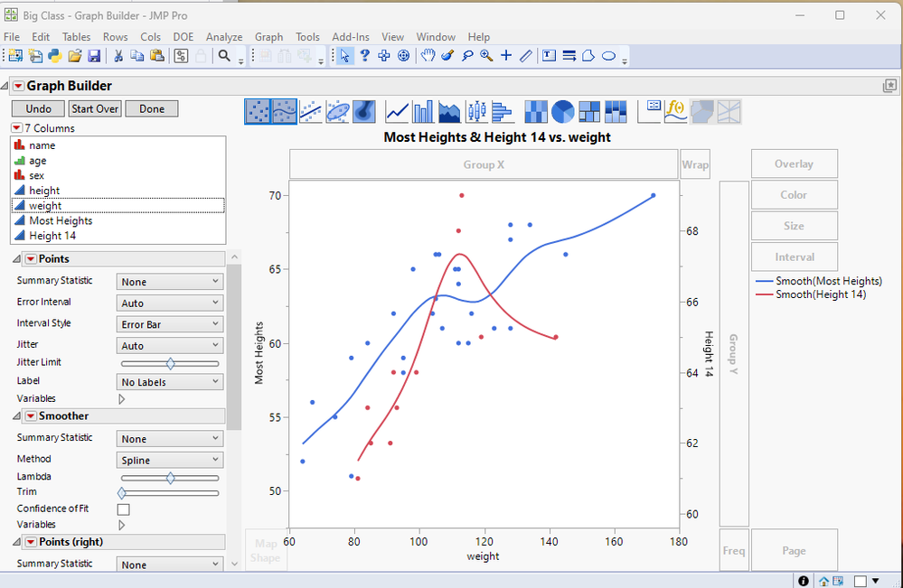Click the properties panel scrollbar
This screenshot has height=588, width=903.
[x=234, y=348]
